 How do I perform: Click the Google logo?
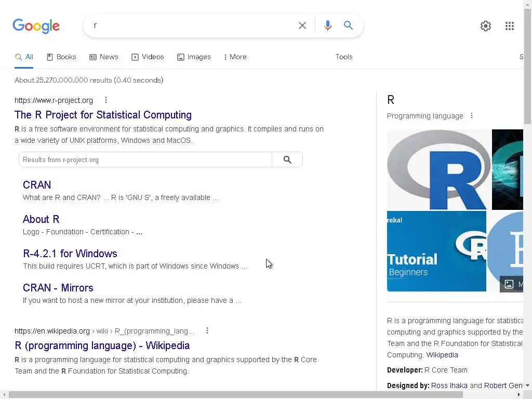[x=36, y=26]
